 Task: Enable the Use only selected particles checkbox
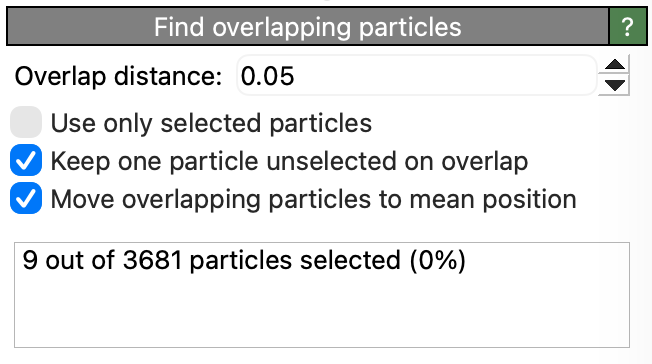click(x=26, y=122)
